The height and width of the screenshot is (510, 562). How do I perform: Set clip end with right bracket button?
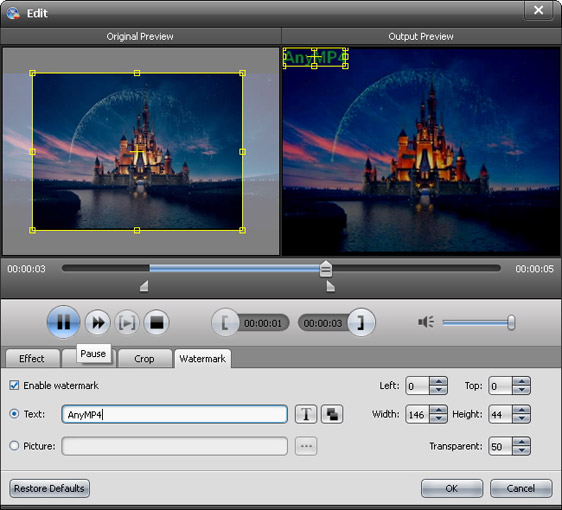pyautogui.click(x=361, y=323)
